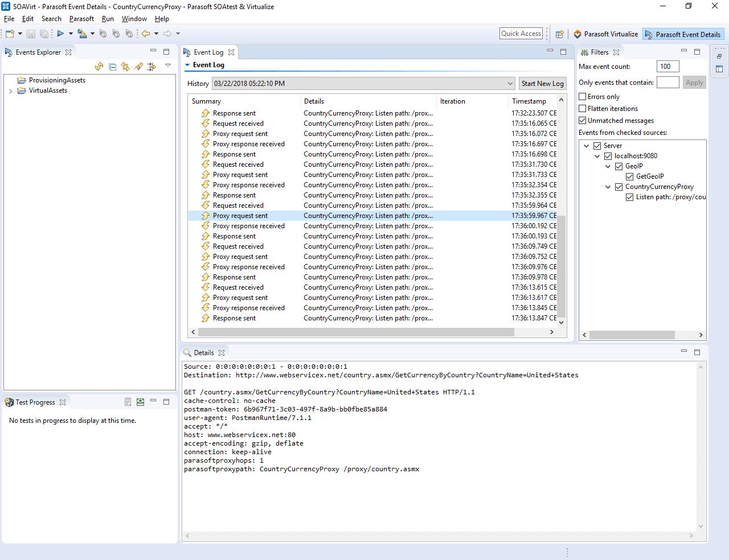Open the Search menu
This screenshot has width=729, height=560.
pyautogui.click(x=51, y=19)
